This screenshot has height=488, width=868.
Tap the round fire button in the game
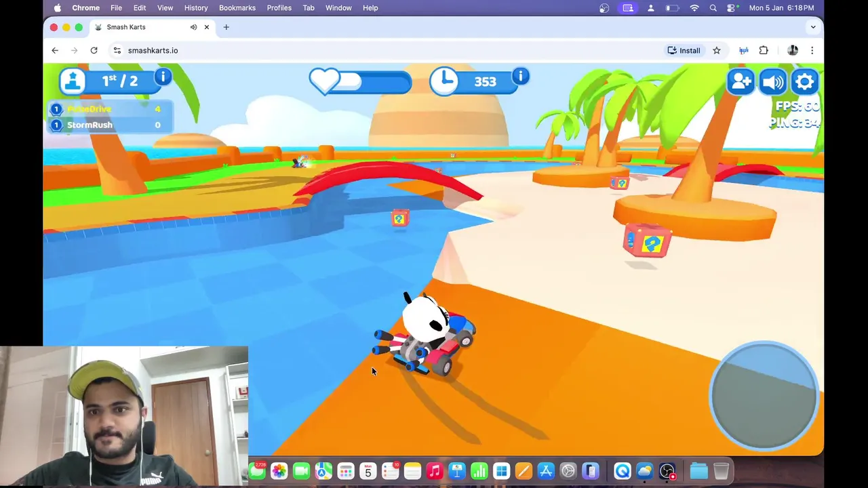pos(764,395)
